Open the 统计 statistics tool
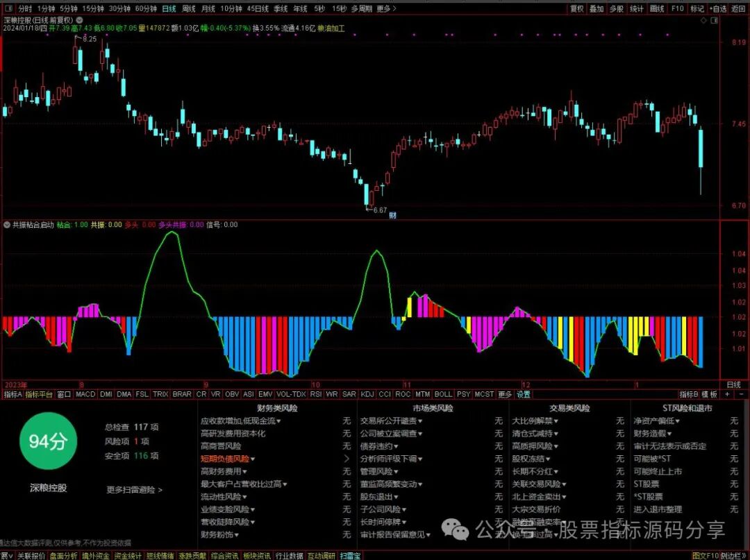 click(637, 8)
